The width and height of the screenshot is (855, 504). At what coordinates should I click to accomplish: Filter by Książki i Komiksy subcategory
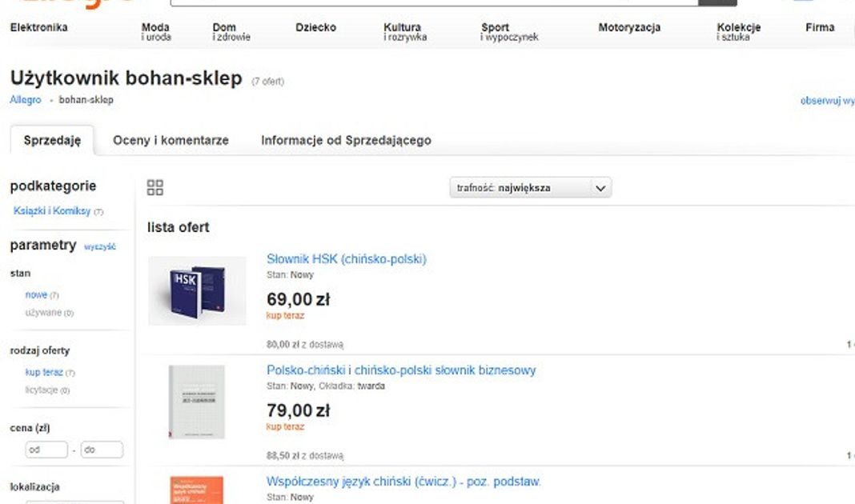tap(53, 211)
